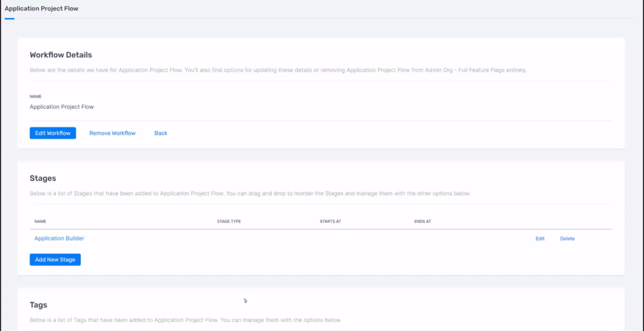This screenshot has width=644, height=331.
Task: Select the Application Project Flow top tab
Action: 41,8
